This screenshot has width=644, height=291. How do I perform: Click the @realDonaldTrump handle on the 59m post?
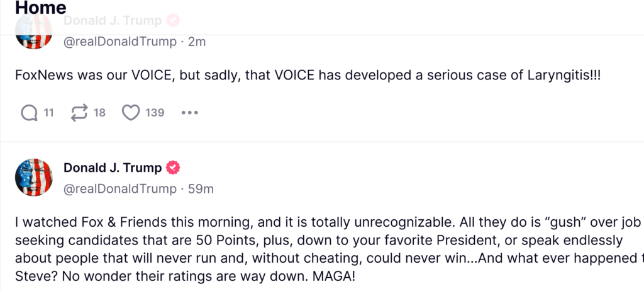coord(120,189)
